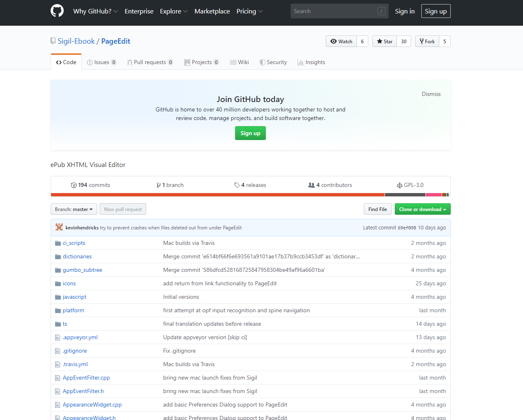Click the file icon next to .appveyor.yml
Viewport: 523px width, 420px height.
point(58,338)
